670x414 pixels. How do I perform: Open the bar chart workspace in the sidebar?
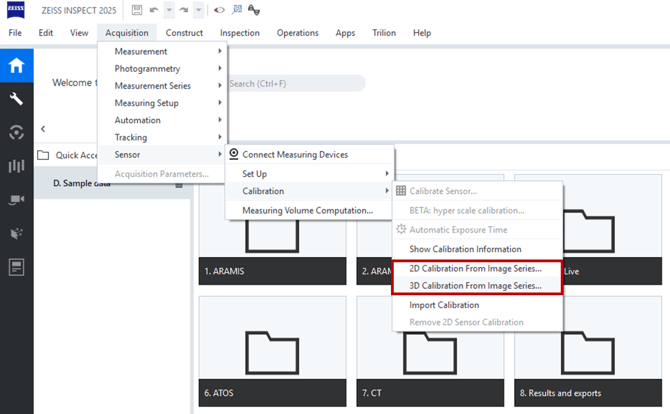tap(16, 166)
